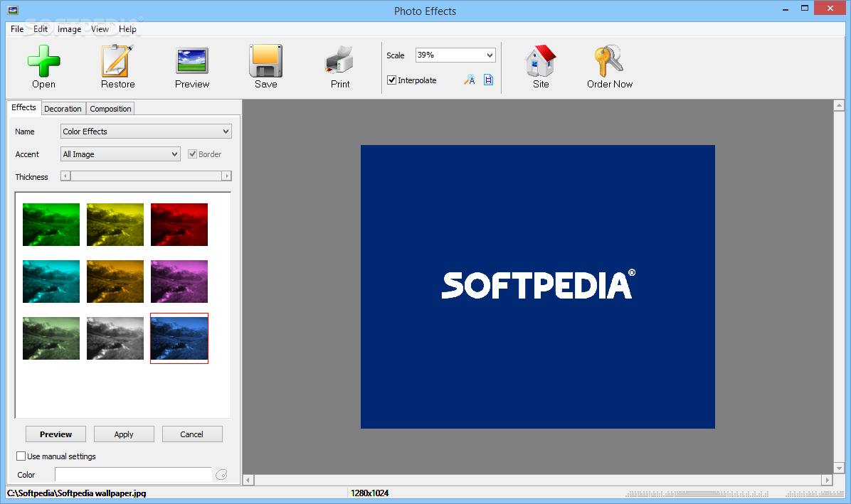Click the Preview button below thumbnails
The height and width of the screenshot is (504, 851).
(56, 434)
